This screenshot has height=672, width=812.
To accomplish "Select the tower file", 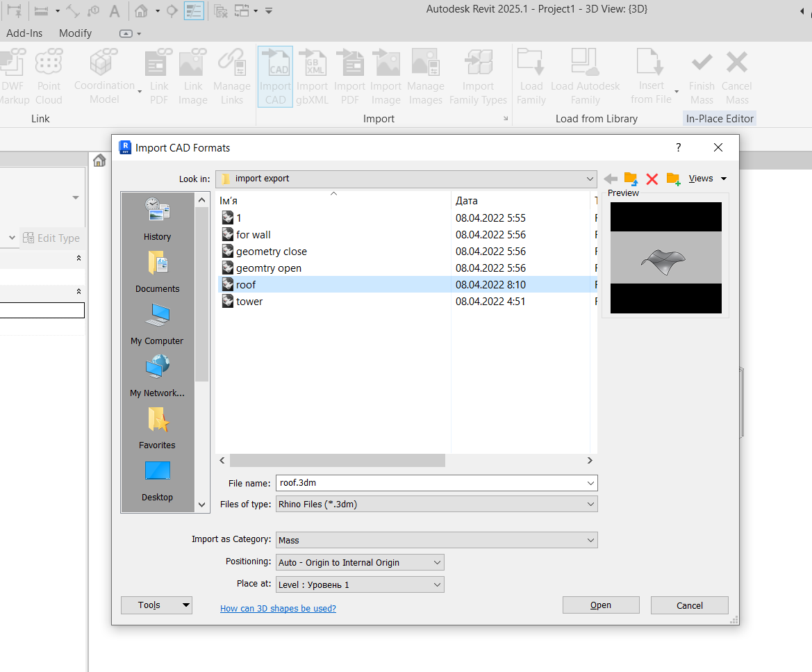I will 249,301.
